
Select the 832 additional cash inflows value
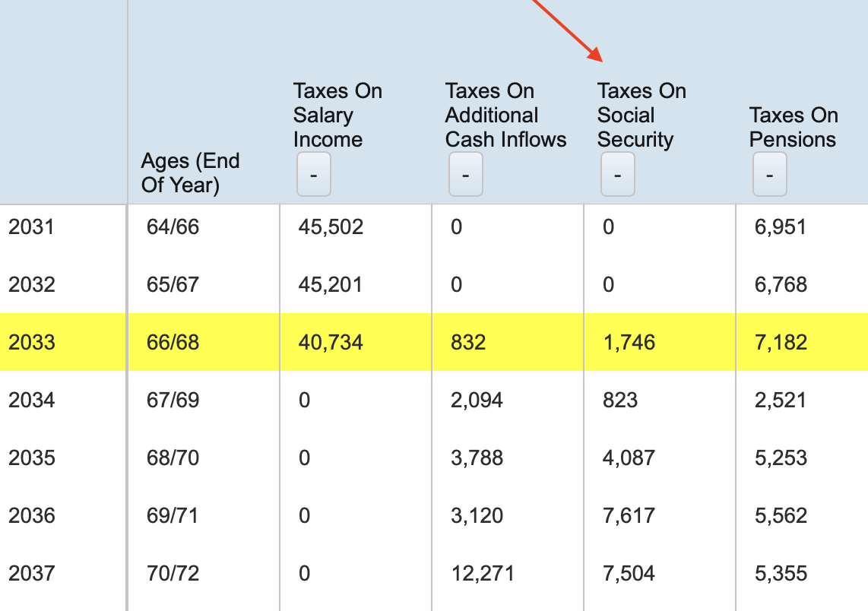(465, 343)
